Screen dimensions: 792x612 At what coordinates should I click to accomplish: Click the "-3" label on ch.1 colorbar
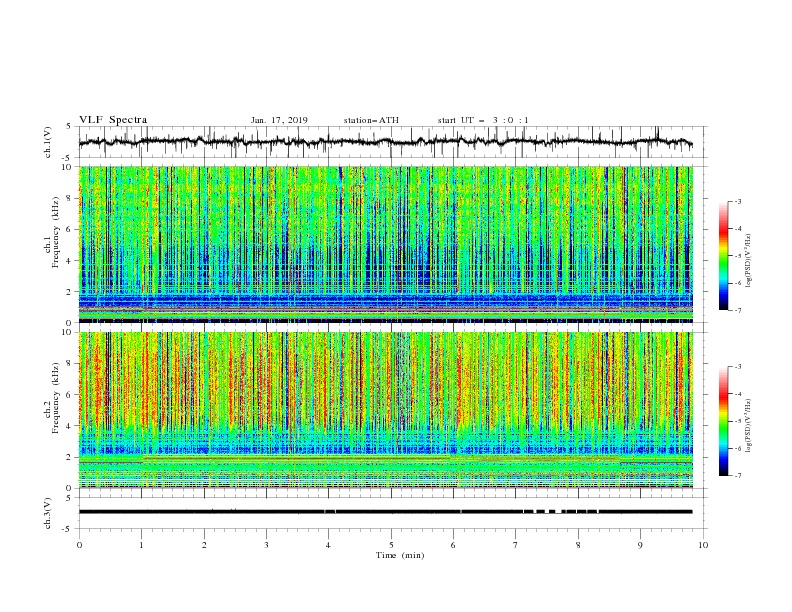tap(737, 201)
